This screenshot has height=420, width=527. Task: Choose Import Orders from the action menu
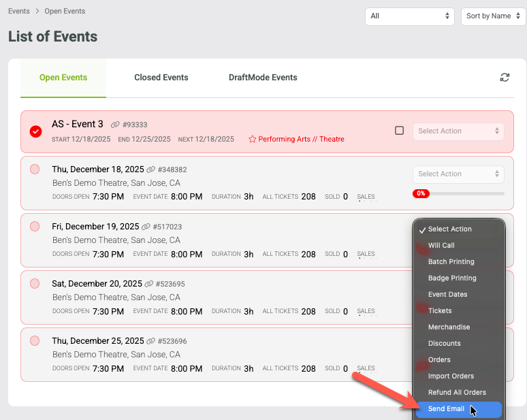458,376
